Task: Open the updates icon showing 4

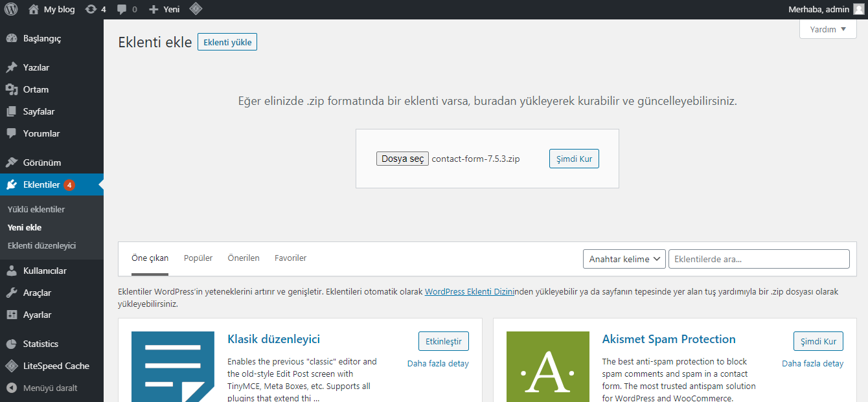Action: [x=91, y=10]
